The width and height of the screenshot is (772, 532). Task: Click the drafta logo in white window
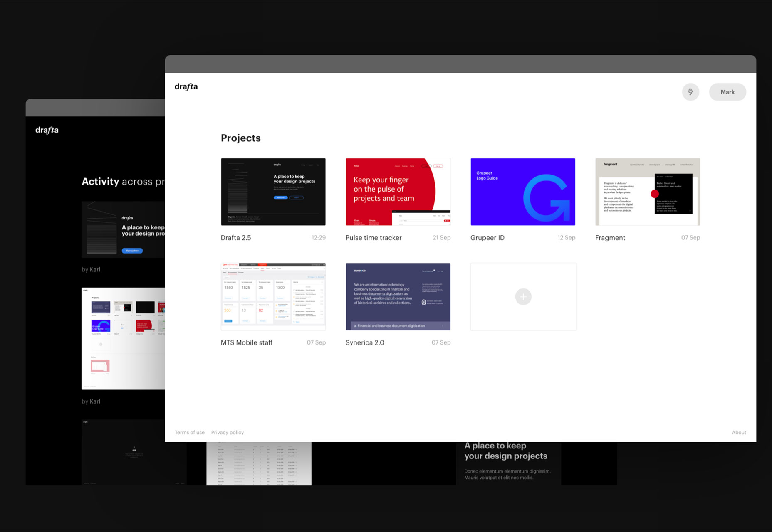pos(186,86)
